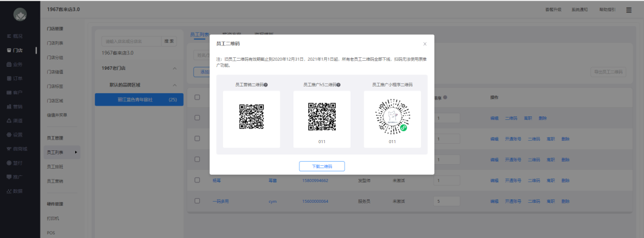
Task: Collapse the 1967老门店 tree node
Action: click(175, 68)
